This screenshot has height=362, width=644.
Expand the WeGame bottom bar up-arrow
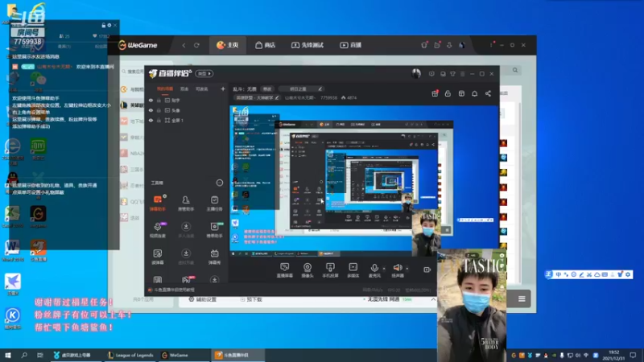click(x=433, y=299)
